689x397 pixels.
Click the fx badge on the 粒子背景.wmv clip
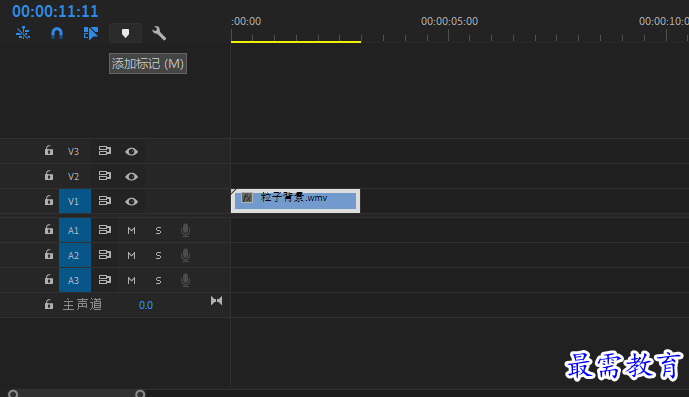pyautogui.click(x=247, y=198)
